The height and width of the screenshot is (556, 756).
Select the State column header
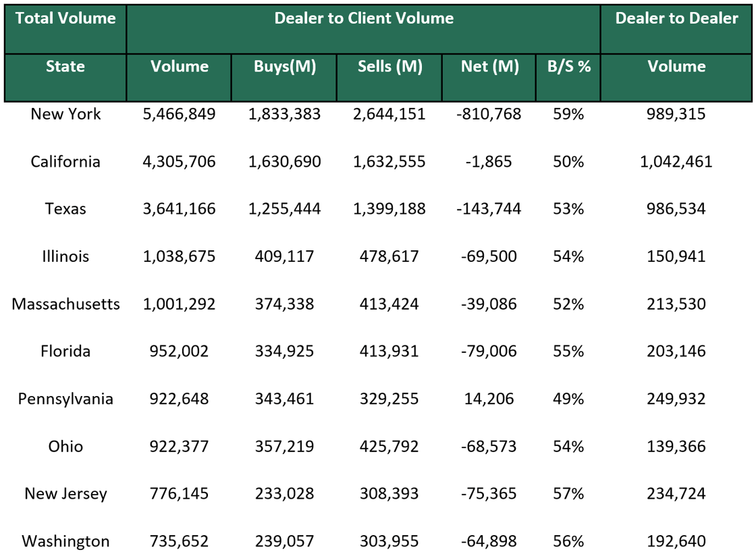pyautogui.click(x=65, y=66)
